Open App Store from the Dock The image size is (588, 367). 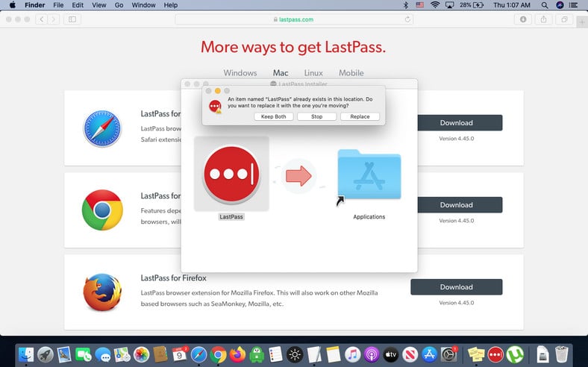[429, 354]
